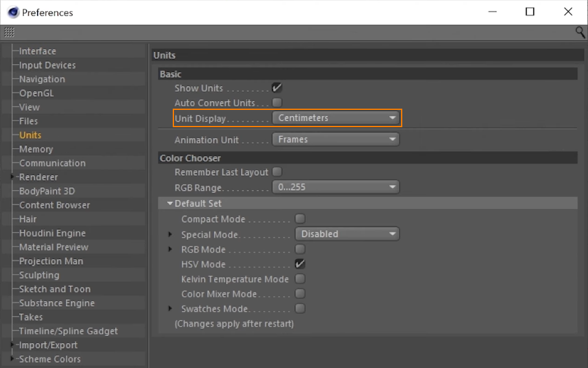588x368 pixels.
Task: Select Interface in preferences list
Action: 38,51
